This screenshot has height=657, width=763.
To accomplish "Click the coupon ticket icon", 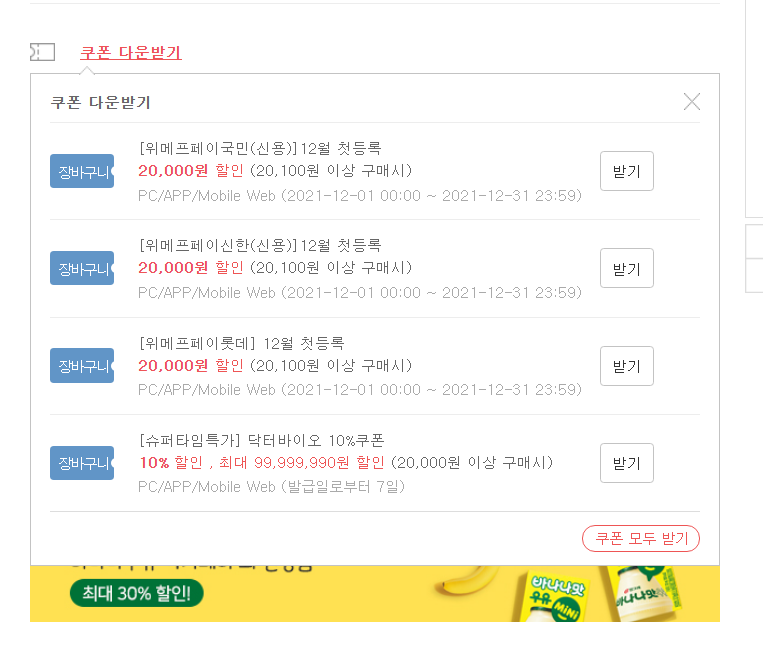I will click(x=42, y=52).
